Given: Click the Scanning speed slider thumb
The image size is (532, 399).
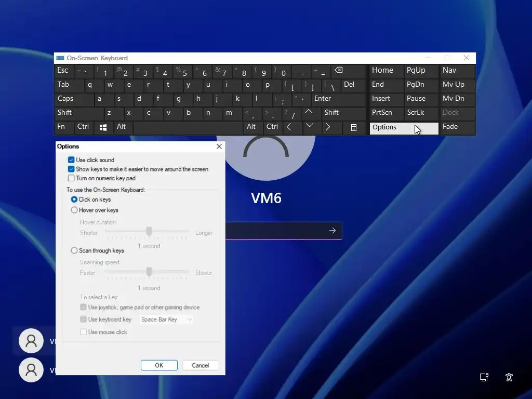Looking at the screenshot, I should point(149,271).
